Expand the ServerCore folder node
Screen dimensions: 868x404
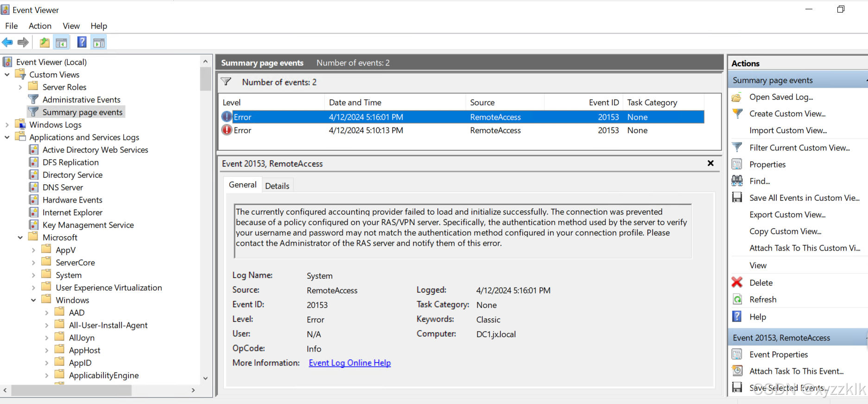(x=33, y=262)
